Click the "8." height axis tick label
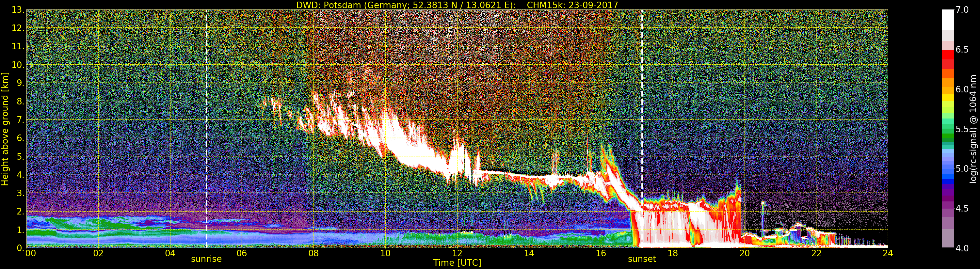 (x=20, y=102)
